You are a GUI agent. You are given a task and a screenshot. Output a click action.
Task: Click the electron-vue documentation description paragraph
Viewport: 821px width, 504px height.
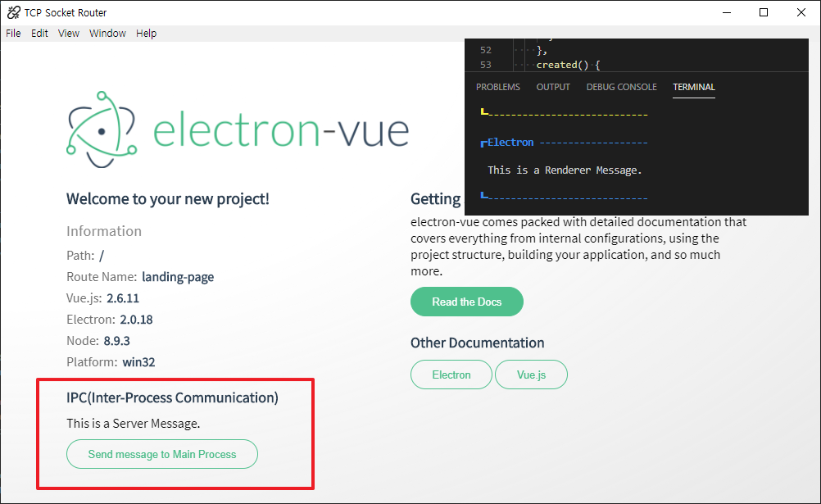[578, 246]
